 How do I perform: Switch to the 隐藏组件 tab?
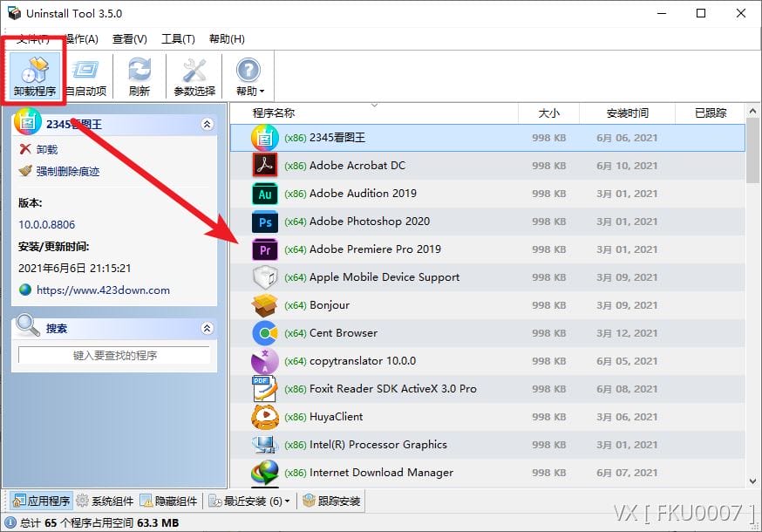tap(168, 501)
